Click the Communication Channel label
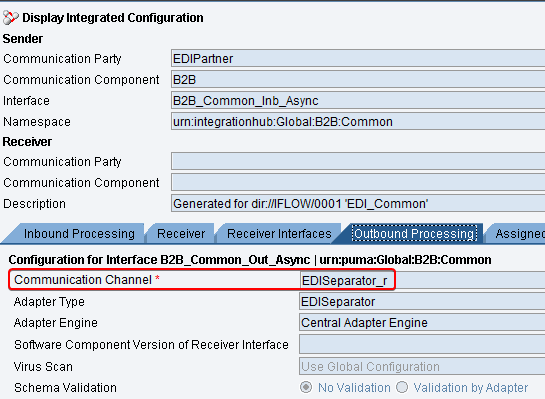 coord(83,280)
